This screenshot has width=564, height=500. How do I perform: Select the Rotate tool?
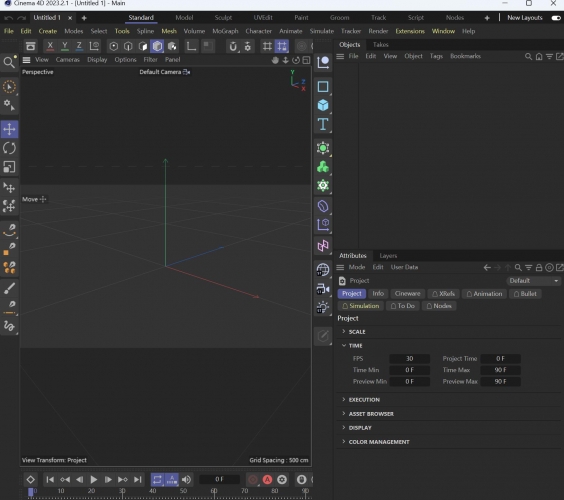coord(9,148)
